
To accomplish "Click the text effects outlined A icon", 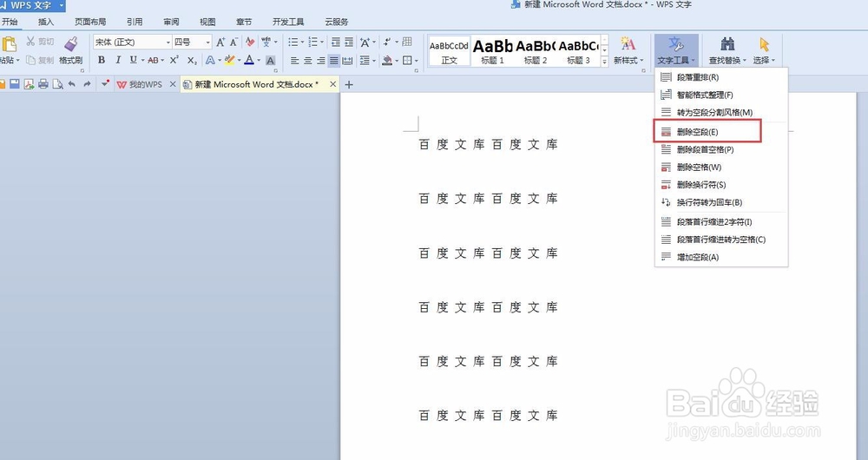I will (x=210, y=60).
